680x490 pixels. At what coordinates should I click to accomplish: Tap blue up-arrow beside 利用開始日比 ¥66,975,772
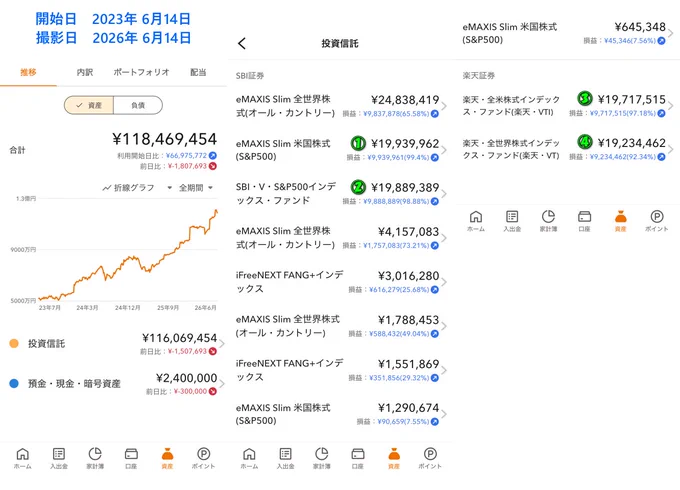(212, 155)
